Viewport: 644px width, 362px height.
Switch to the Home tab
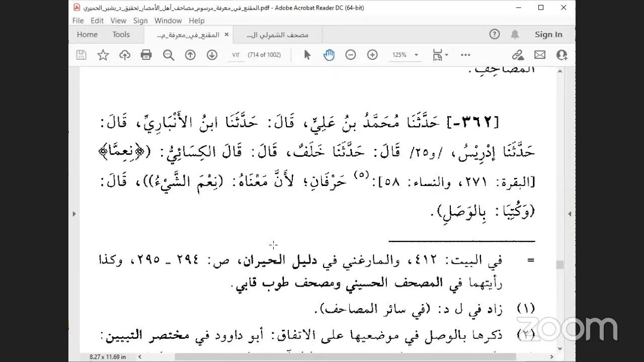point(87,34)
